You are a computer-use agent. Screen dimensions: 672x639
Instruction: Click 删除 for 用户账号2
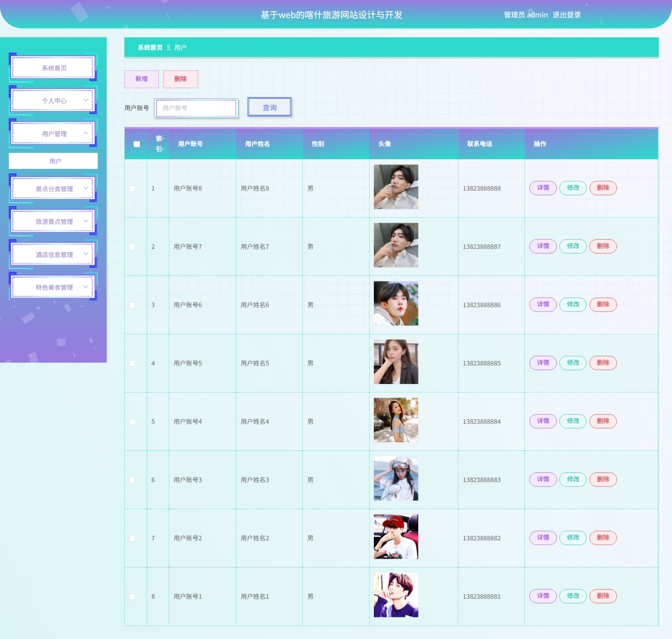click(x=603, y=538)
